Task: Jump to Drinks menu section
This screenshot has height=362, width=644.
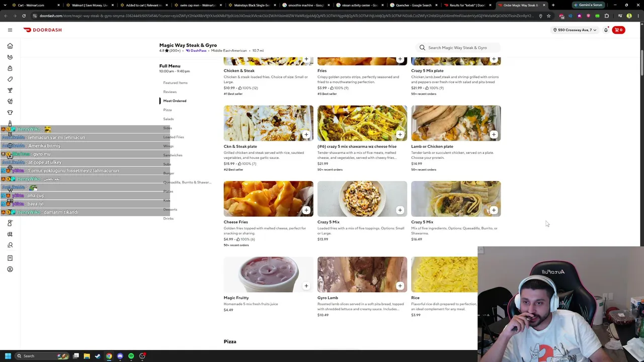Action: pos(168,218)
